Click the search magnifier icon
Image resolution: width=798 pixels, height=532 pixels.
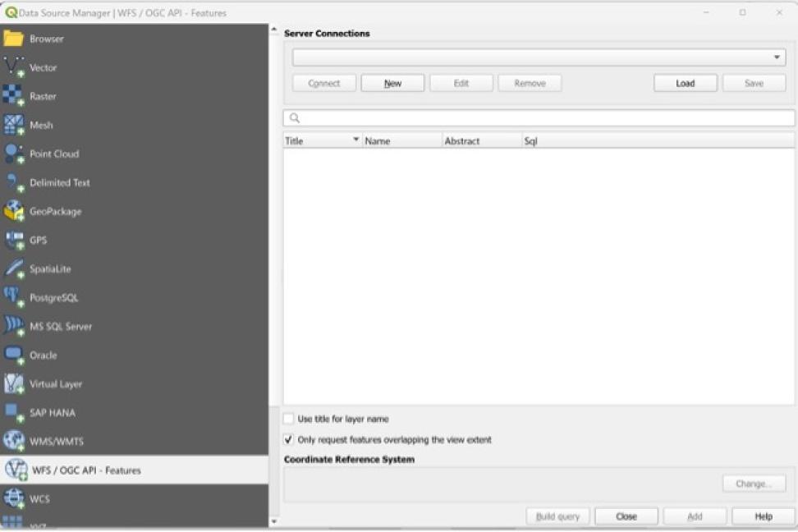pyautogui.click(x=295, y=118)
